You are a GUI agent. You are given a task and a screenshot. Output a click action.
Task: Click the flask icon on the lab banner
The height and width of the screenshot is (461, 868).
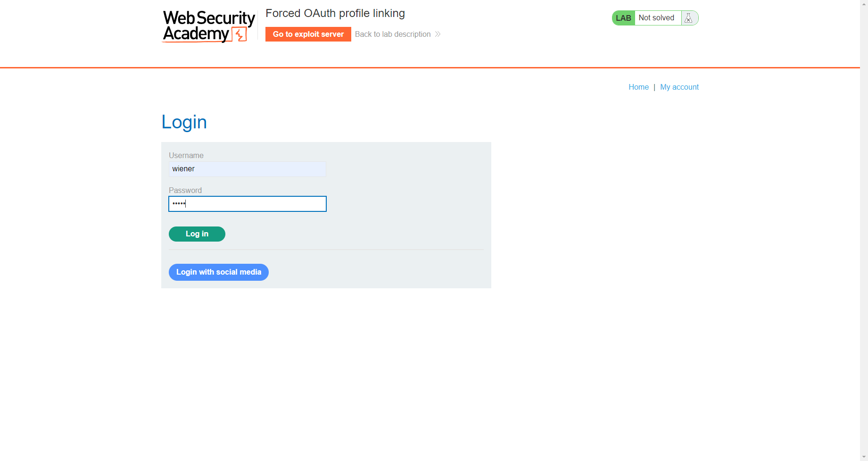(688, 17)
